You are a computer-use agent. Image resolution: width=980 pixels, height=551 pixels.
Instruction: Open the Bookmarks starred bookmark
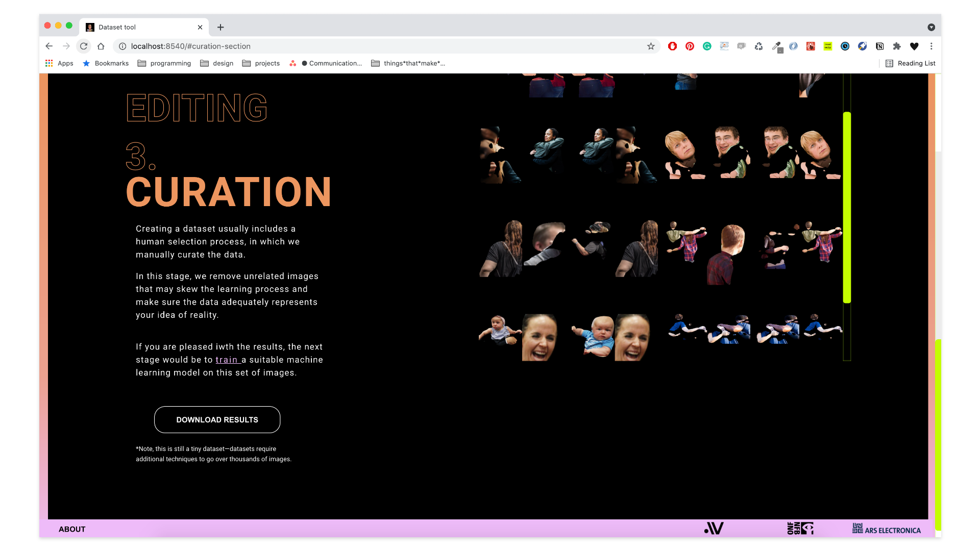click(106, 63)
